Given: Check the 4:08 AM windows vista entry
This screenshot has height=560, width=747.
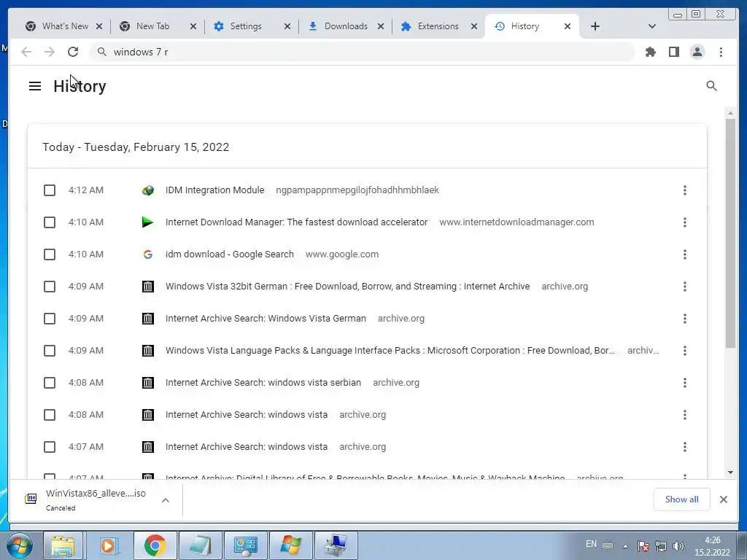Looking at the screenshot, I should 50,415.
